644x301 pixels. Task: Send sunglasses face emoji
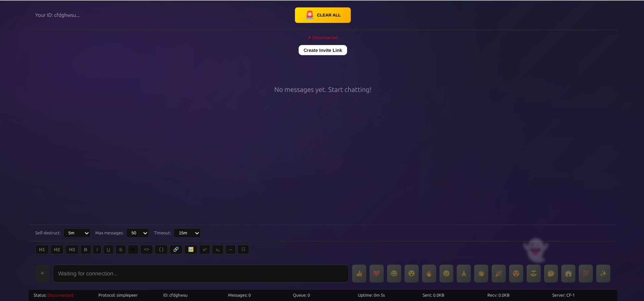coord(534,273)
